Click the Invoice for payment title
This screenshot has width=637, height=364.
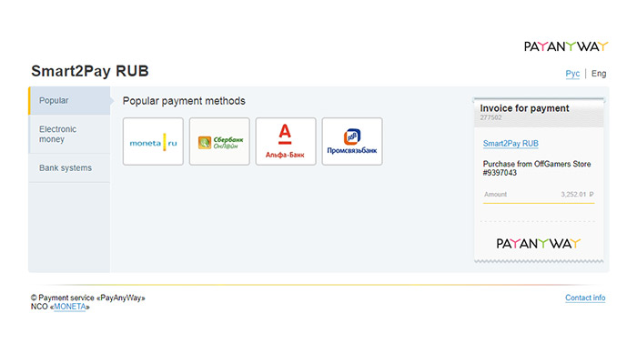524,108
